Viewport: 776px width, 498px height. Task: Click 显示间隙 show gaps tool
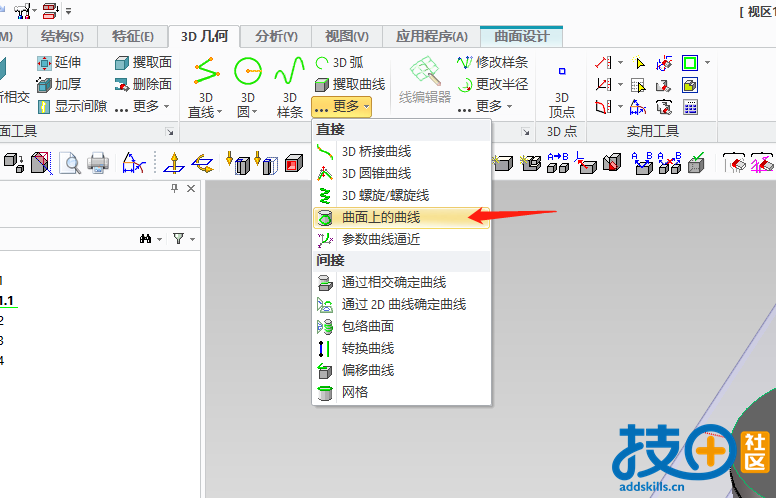point(72,106)
